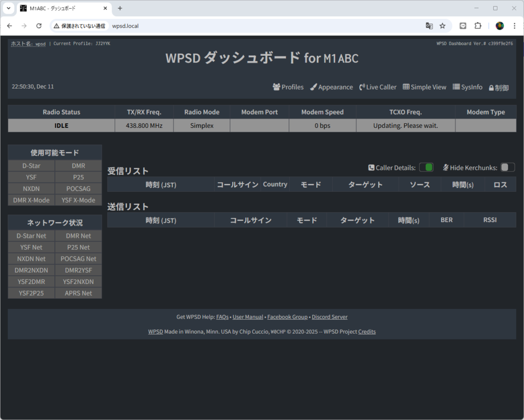Image resolution: width=524 pixels, height=420 pixels.
Task: Open a new browser tab
Action: click(120, 8)
